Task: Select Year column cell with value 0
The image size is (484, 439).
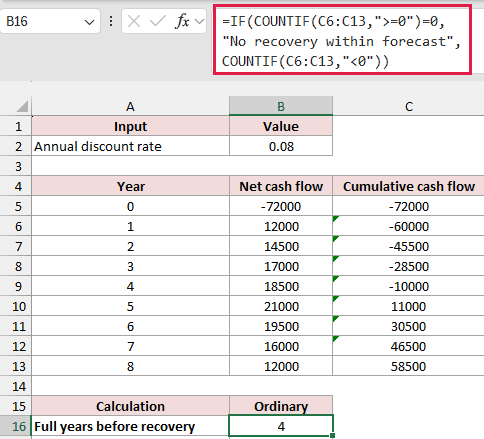Action: (130, 206)
